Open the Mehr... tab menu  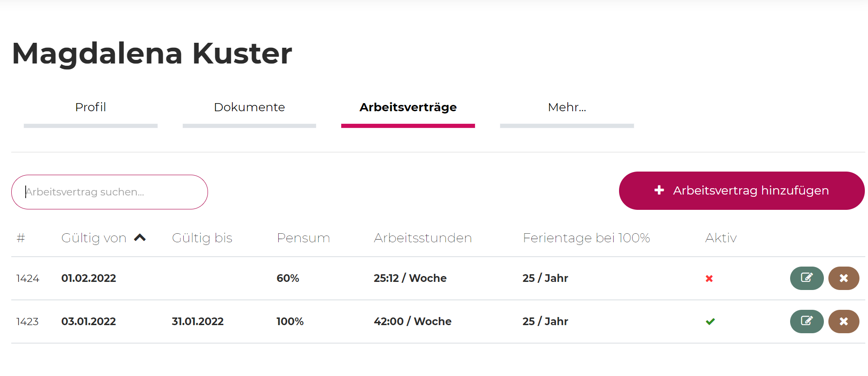pos(566,107)
